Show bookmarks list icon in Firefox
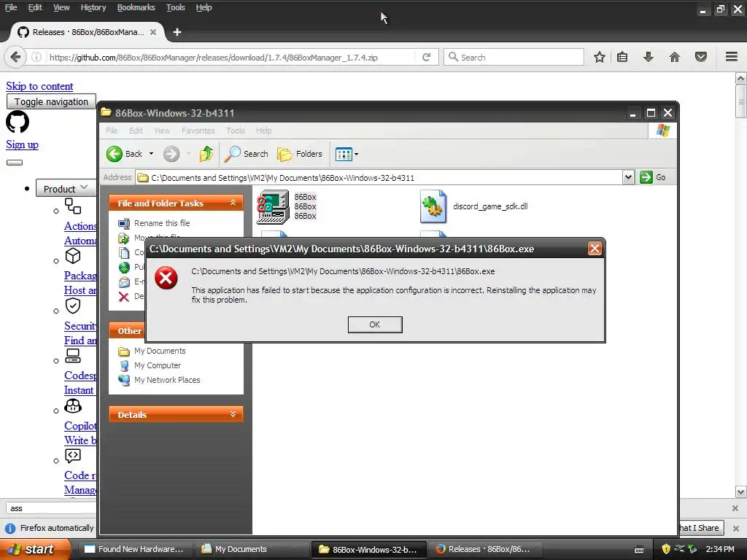 click(622, 57)
